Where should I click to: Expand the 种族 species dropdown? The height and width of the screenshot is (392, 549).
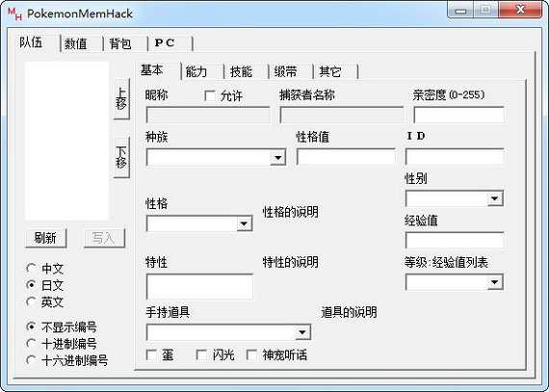[x=278, y=158]
